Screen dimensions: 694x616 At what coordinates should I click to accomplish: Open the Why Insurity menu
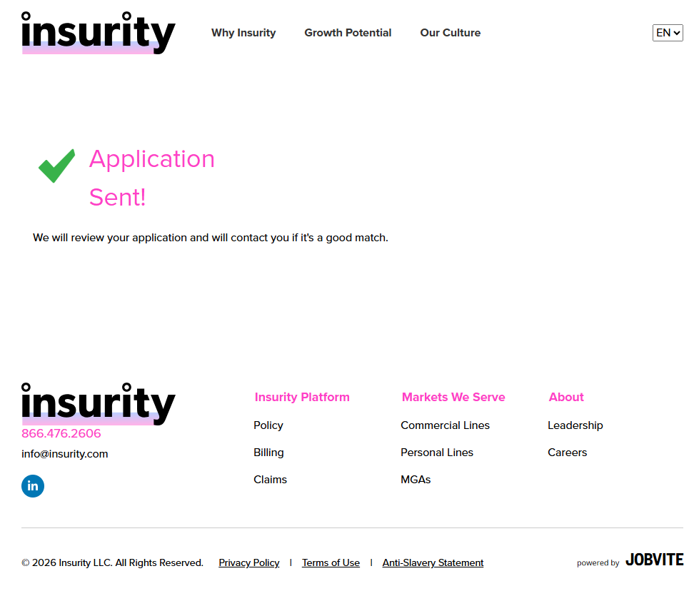243,33
